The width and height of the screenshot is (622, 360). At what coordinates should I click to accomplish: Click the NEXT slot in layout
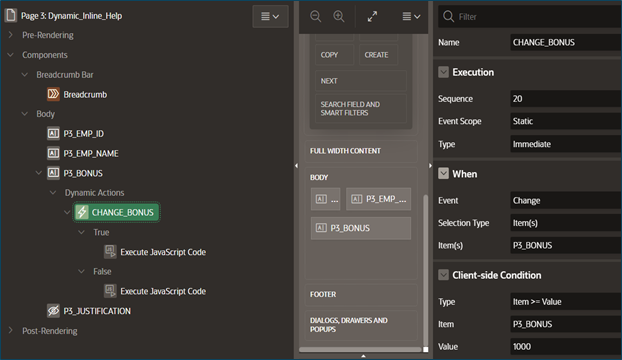[361, 81]
